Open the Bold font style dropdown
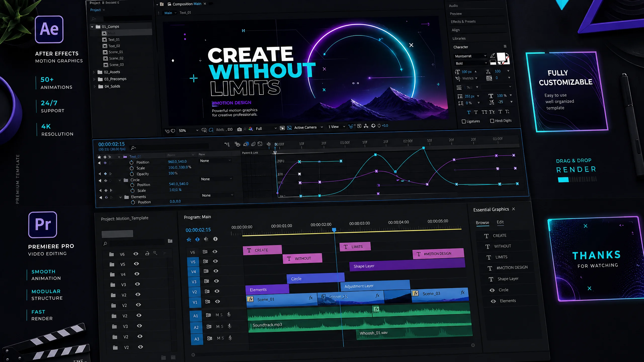This screenshot has height=362, width=644. coord(471,63)
